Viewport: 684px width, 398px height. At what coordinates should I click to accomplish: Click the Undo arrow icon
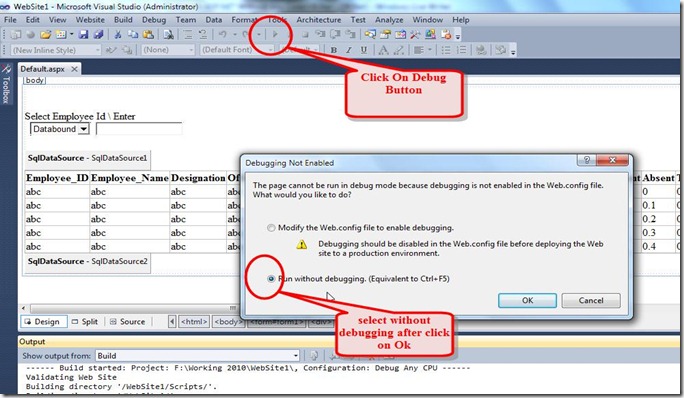click(222, 34)
